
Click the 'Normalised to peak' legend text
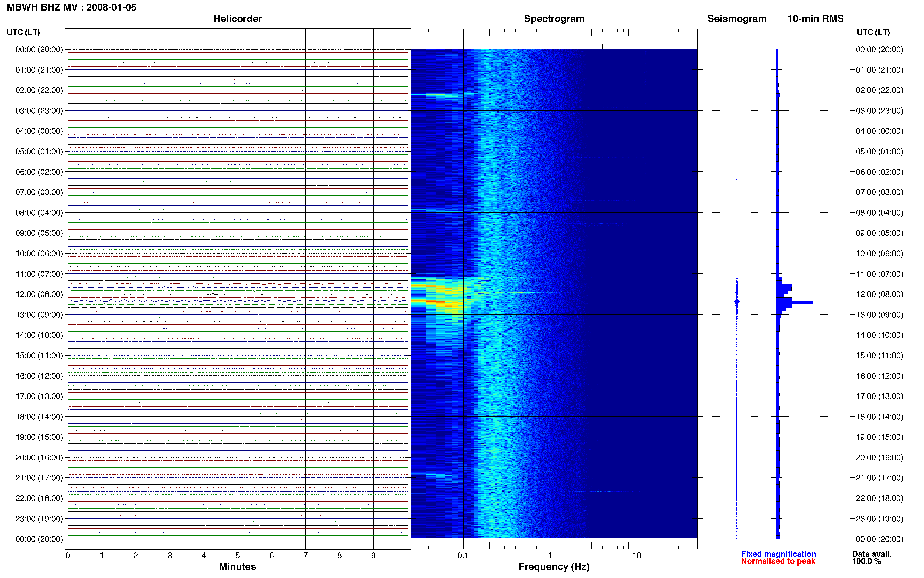(x=778, y=561)
